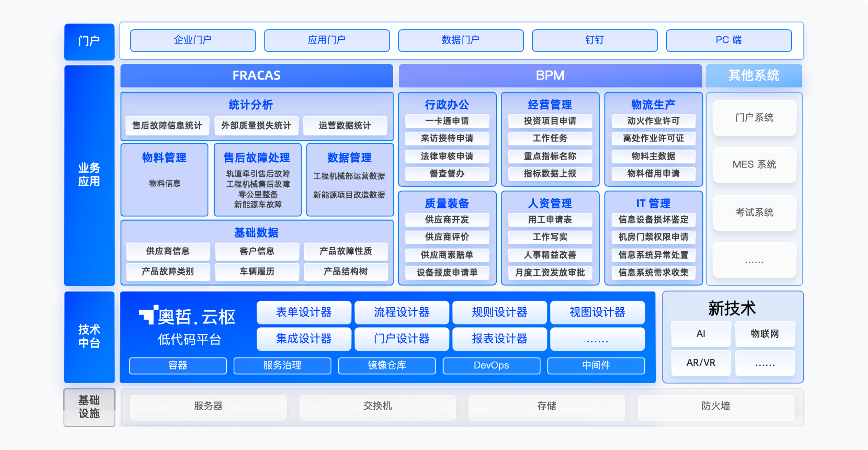Open 售后故障信息统计 item
The height and width of the screenshot is (450, 868).
click(x=167, y=125)
